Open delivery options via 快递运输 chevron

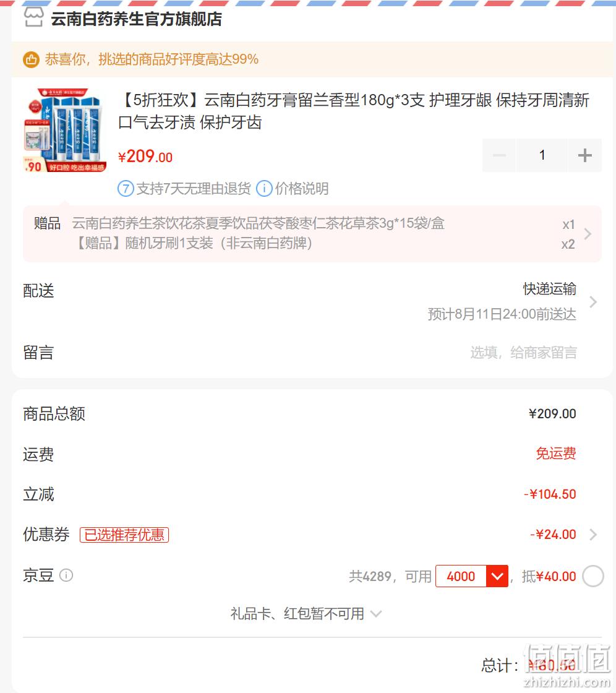[x=593, y=302]
